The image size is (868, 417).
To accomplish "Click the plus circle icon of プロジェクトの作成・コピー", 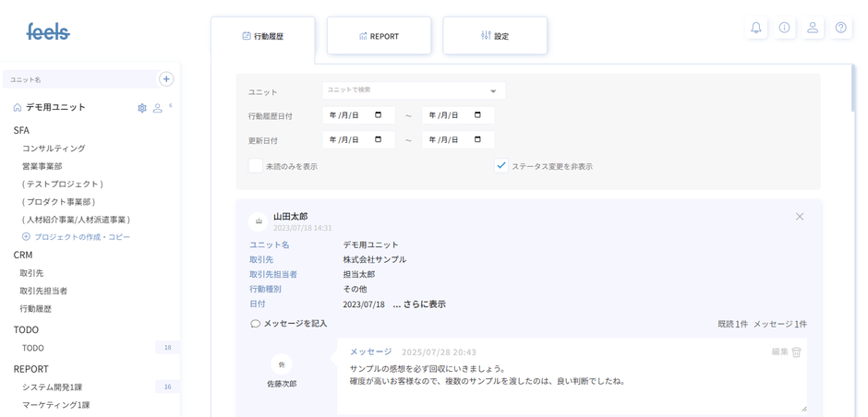I will pyautogui.click(x=26, y=237).
